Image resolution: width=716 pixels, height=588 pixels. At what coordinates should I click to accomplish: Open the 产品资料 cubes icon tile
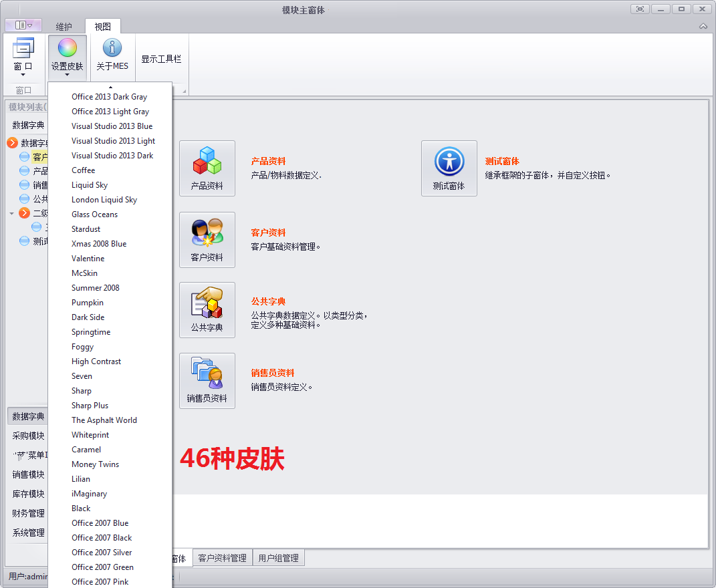coord(207,168)
